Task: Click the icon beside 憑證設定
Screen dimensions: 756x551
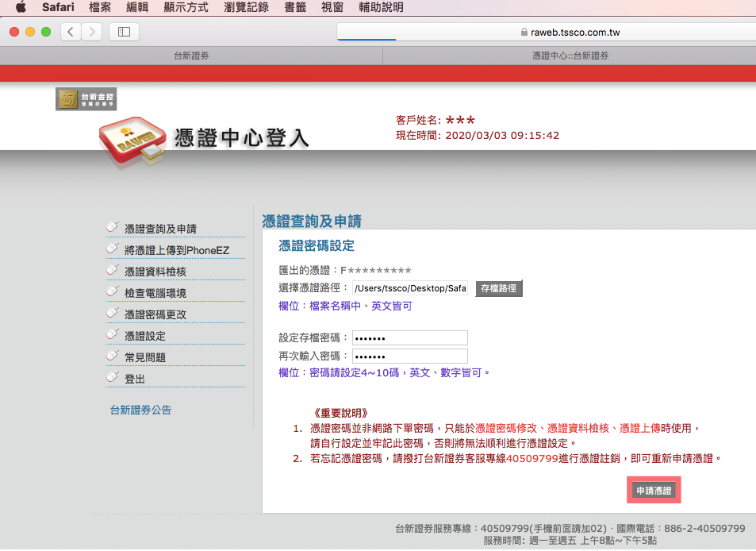Action: 113,334
